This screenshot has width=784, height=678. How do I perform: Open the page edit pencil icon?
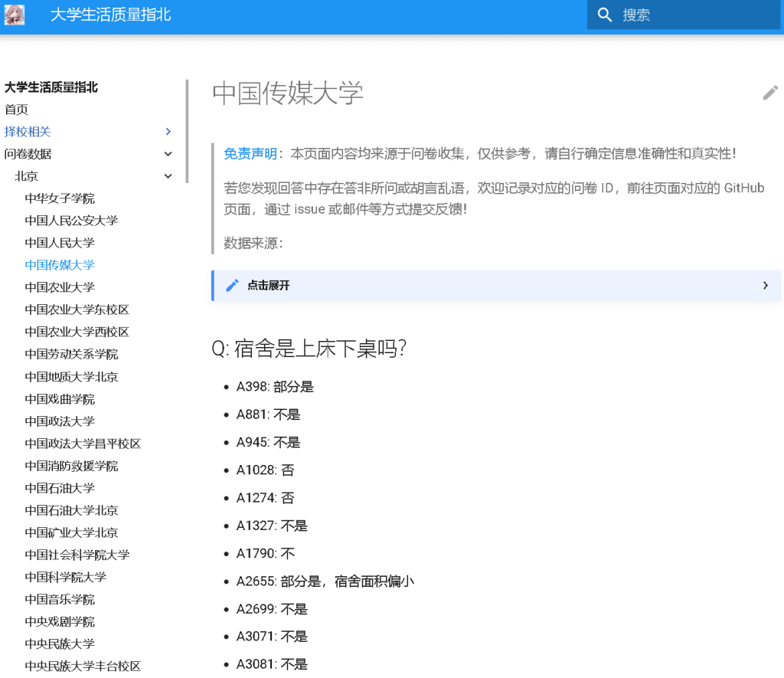pos(769,93)
